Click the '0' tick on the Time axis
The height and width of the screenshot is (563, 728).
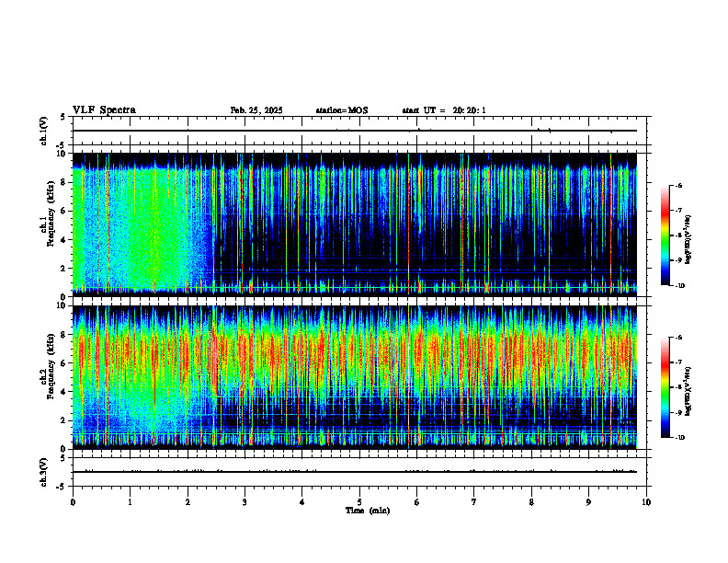[73, 502]
